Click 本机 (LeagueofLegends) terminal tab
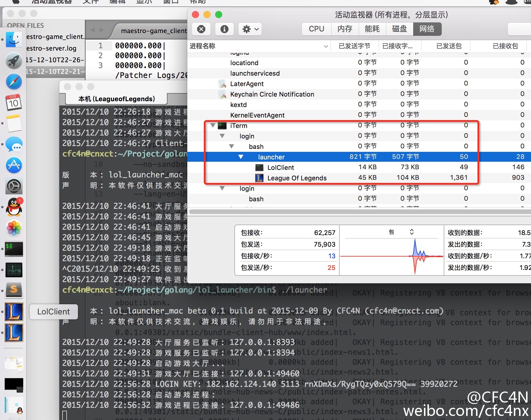Screen dimensions: 531x420 coord(116,99)
